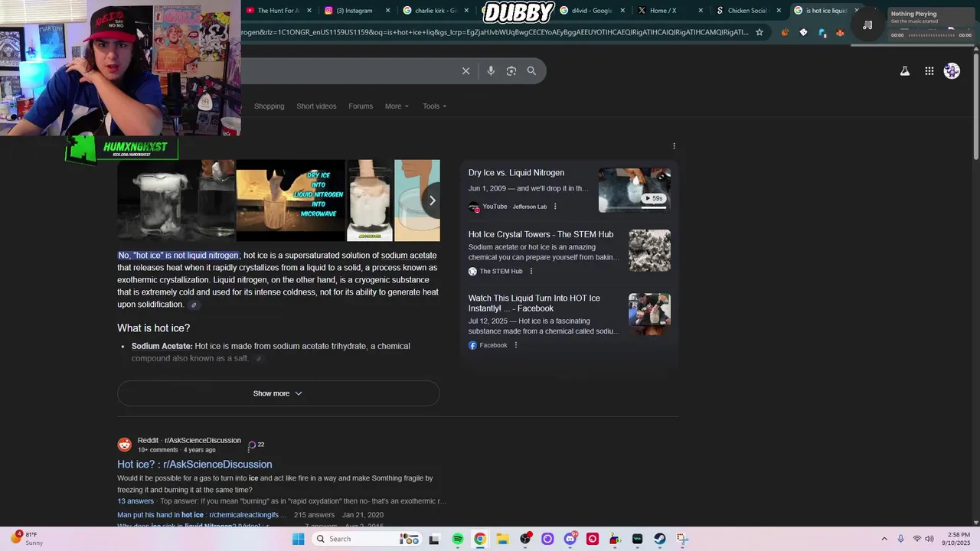Click the magnifier search button
Image resolution: width=980 pixels, height=551 pixels.
point(531,71)
